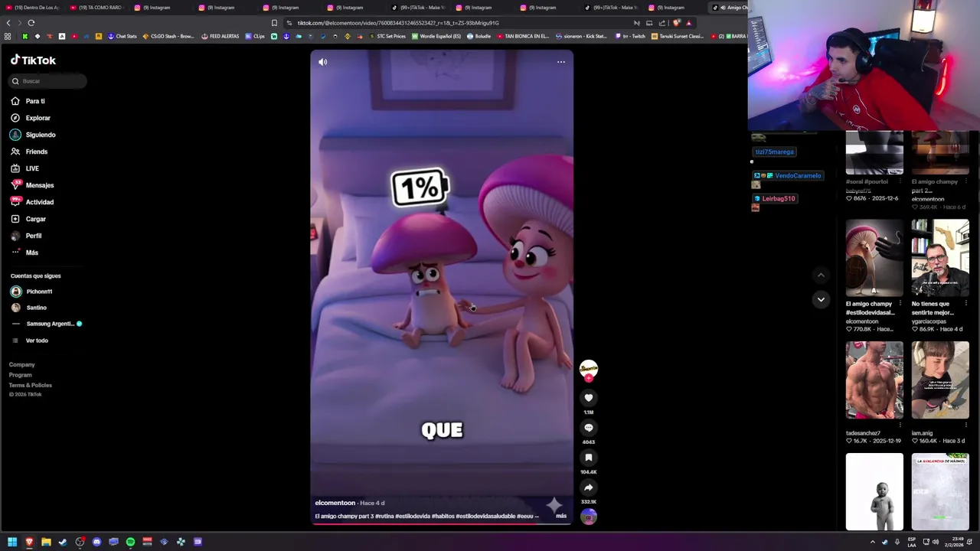
Task: Open "El amigo champy" mushroom foot thumbnail
Action: (x=874, y=258)
